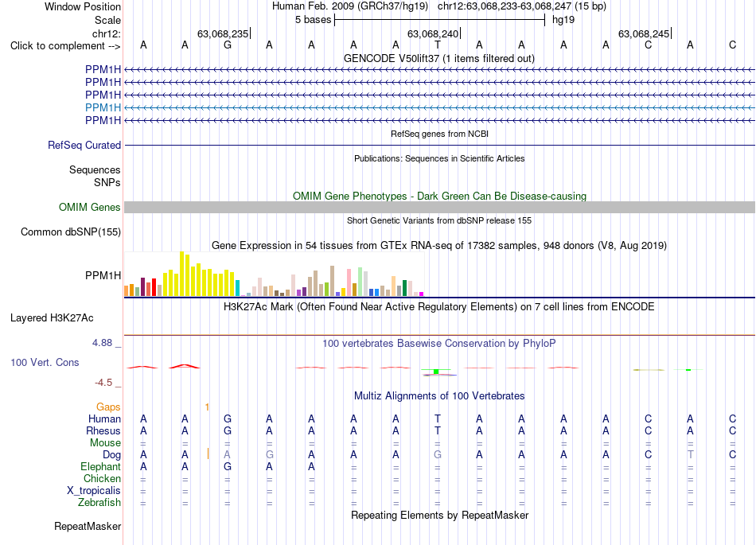Click the SNPs label of Publications track
This screenshot has width=756, height=545.
click(107, 183)
